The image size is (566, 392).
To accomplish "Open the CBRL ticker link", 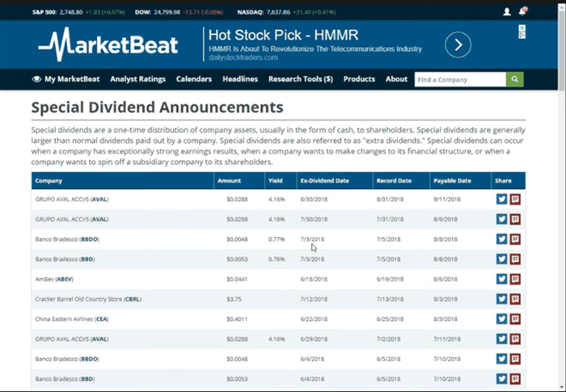I will [x=133, y=299].
